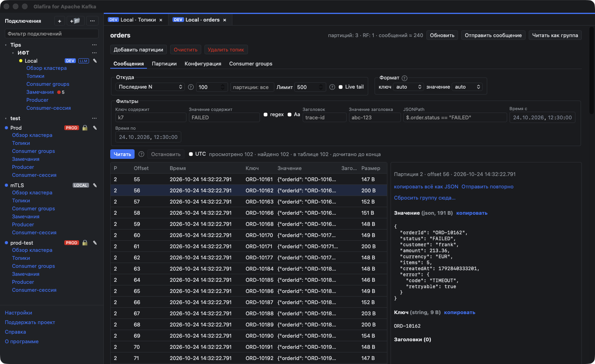595x364 pixels.
Task: Open the connections panel ellipsis menu
Action: pyautogui.click(x=92, y=21)
